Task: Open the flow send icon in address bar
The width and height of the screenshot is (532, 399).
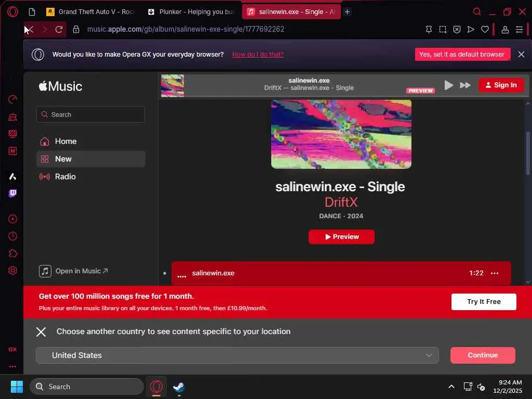Action: [x=471, y=30]
